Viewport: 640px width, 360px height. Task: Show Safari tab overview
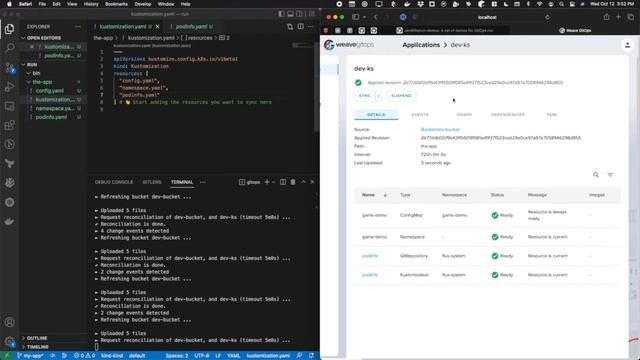pos(631,17)
